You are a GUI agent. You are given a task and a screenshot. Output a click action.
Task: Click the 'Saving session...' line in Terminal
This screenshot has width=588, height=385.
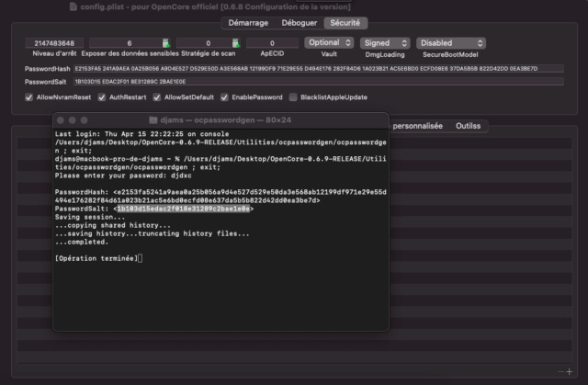90,217
